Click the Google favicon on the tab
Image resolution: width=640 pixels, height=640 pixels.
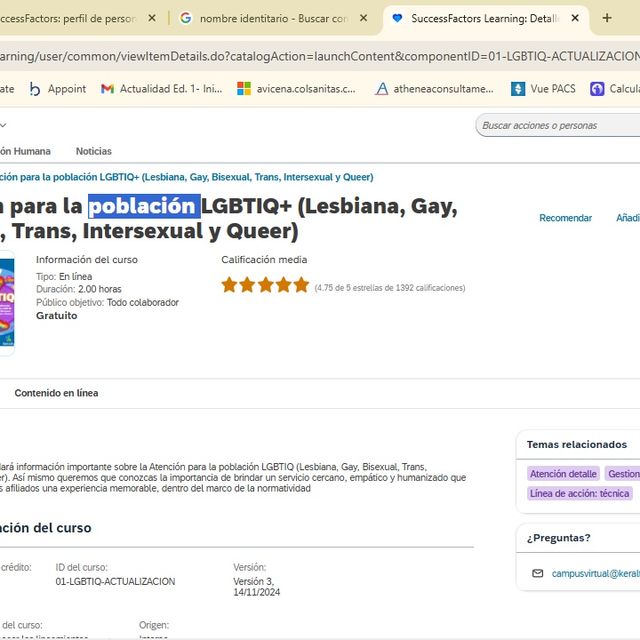point(186,18)
